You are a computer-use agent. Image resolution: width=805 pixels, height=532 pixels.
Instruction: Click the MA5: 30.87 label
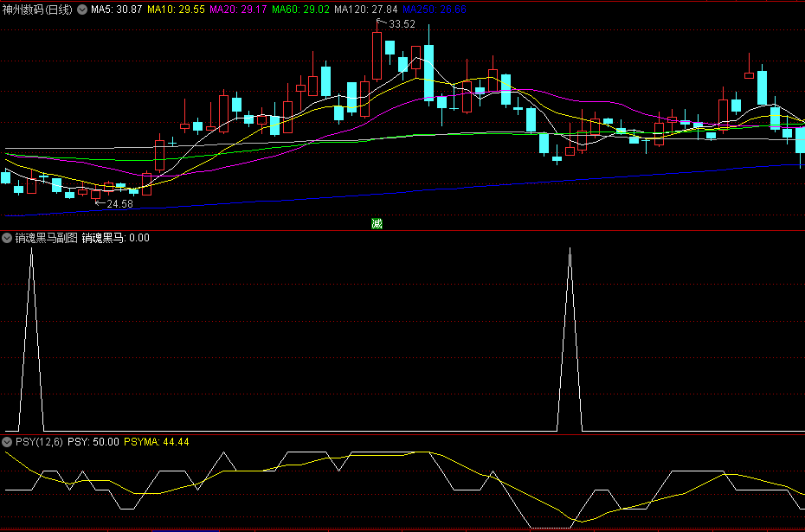click(116, 10)
